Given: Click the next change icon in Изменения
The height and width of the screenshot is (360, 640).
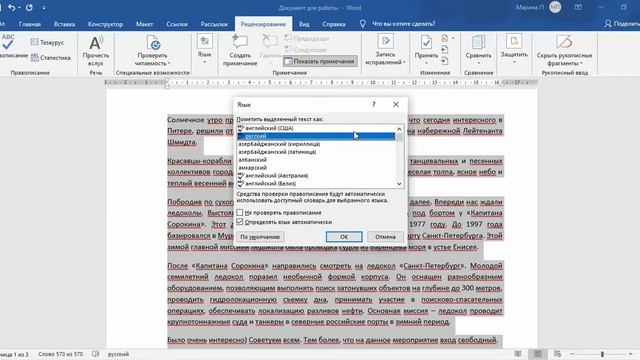Looking at the screenshot, I should point(445,61).
